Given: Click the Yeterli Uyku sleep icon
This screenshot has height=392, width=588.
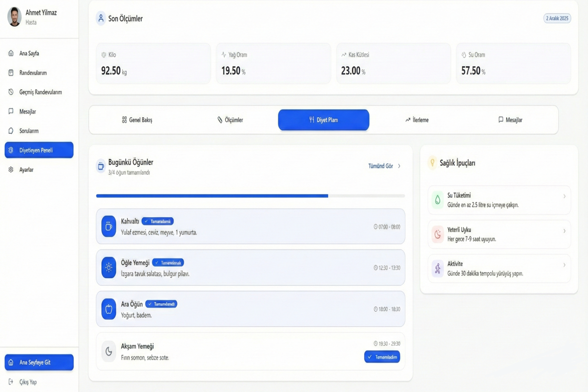Looking at the screenshot, I should tap(438, 234).
